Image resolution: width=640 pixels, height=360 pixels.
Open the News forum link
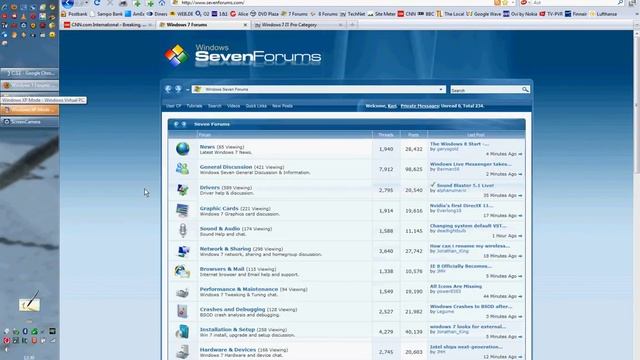207,147
